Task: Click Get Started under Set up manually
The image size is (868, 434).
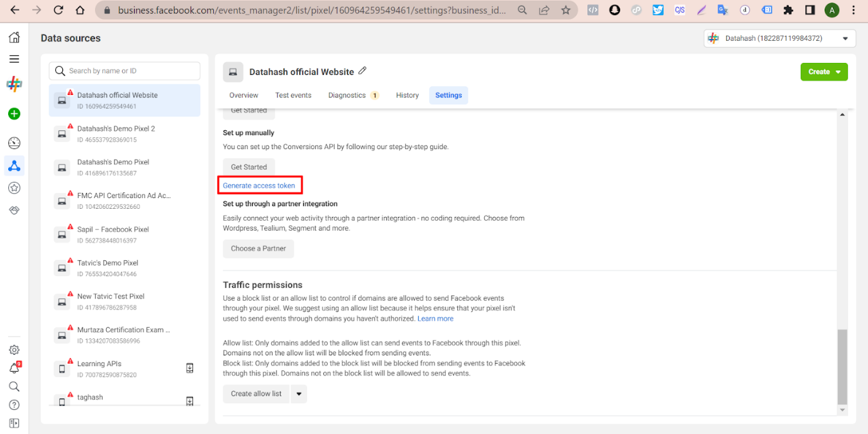Action: coord(249,167)
